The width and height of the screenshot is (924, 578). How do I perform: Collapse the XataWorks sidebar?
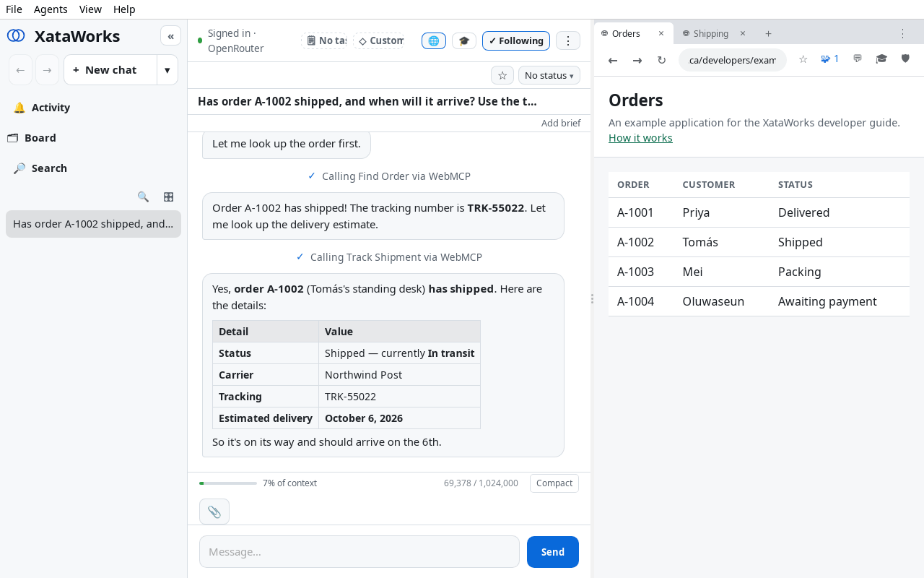click(170, 36)
